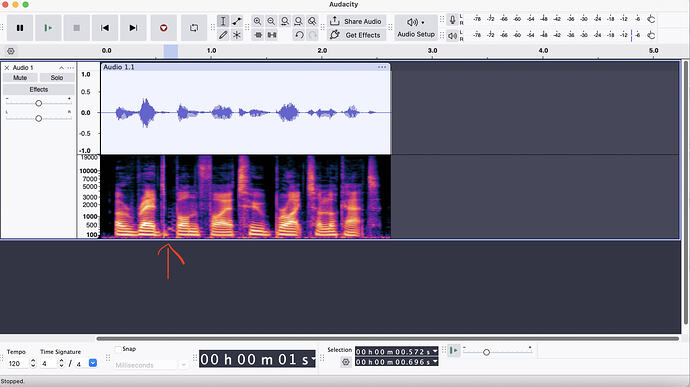Image resolution: width=690 pixels, height=387 pixels.
Task: Silence the audio selection
Action: (272, 35)
